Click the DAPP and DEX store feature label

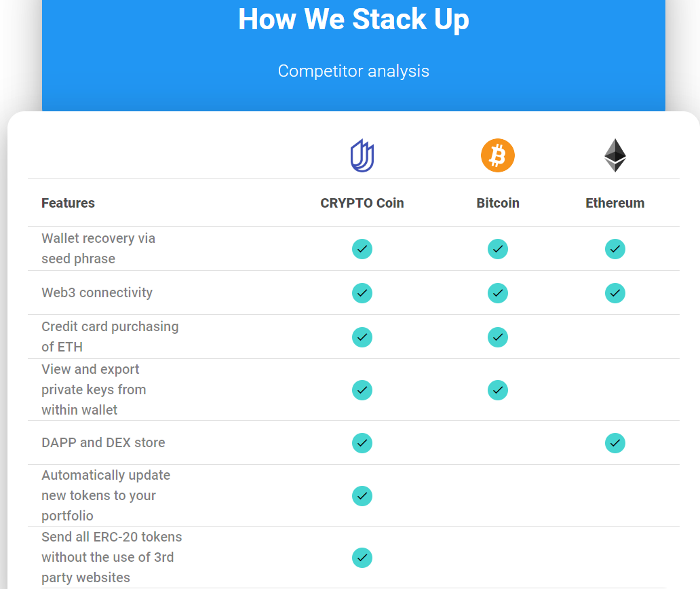103,442
